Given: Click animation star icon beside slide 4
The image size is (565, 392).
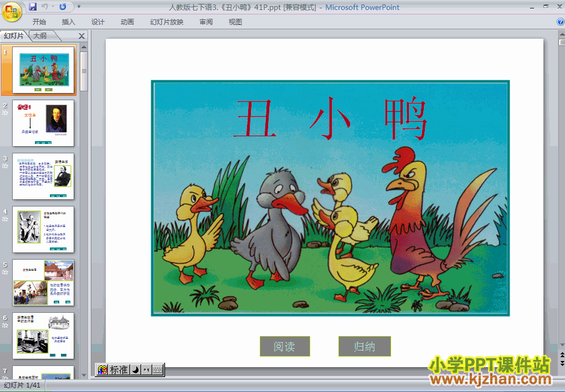Looking at the screenshot, I should [5, 219].
